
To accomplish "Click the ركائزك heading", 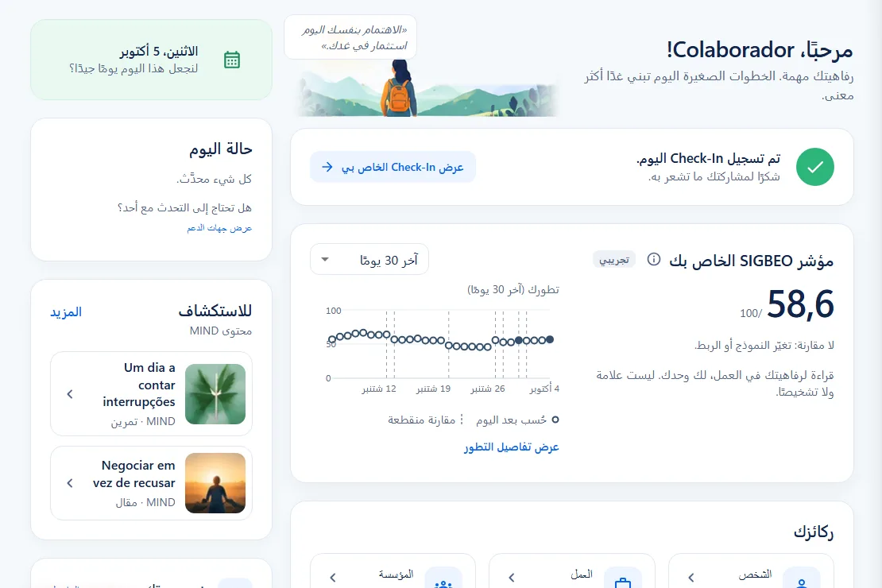I will 814,532.
